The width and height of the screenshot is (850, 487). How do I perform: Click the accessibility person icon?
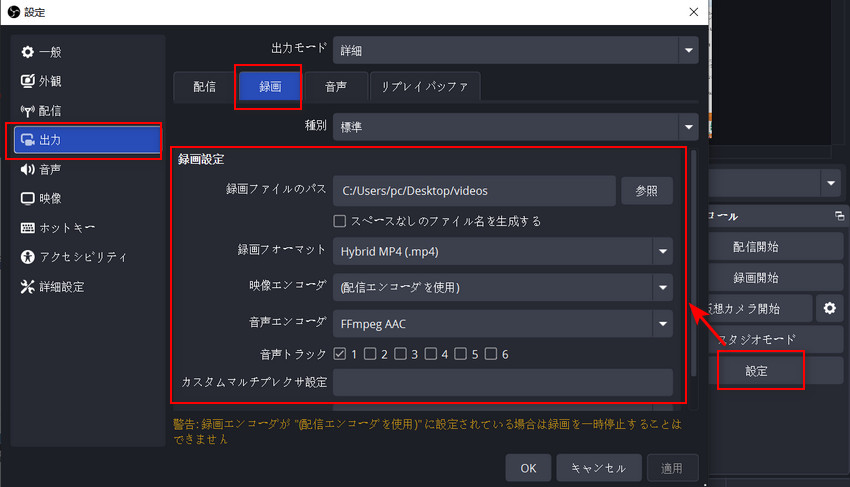click(x=27, y=257)
